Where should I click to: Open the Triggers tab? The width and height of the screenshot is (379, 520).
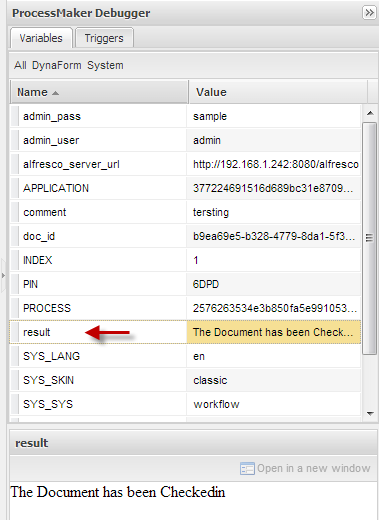104,38
